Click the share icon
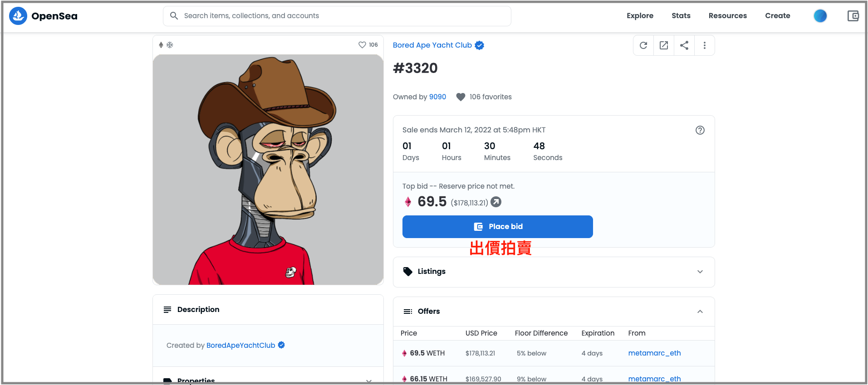This screenshot has height=385, width=868. point(684,45)
